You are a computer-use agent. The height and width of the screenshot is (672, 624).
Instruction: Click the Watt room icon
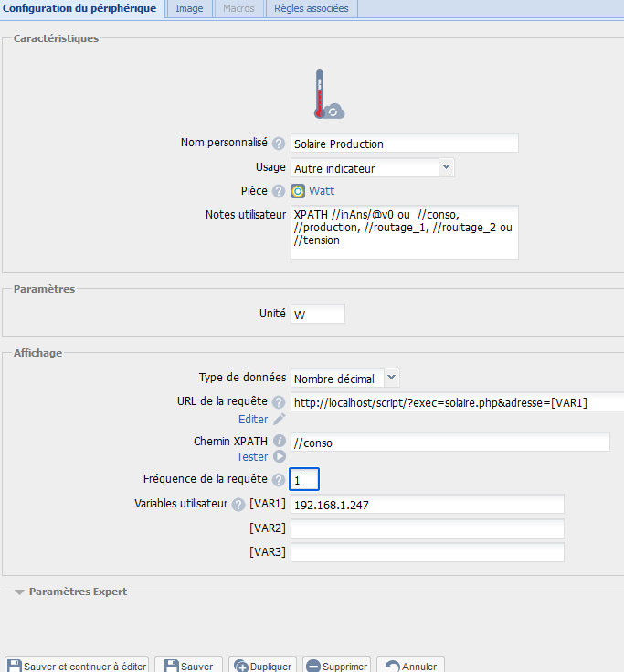pyautogui.click(x=298, y=191)
